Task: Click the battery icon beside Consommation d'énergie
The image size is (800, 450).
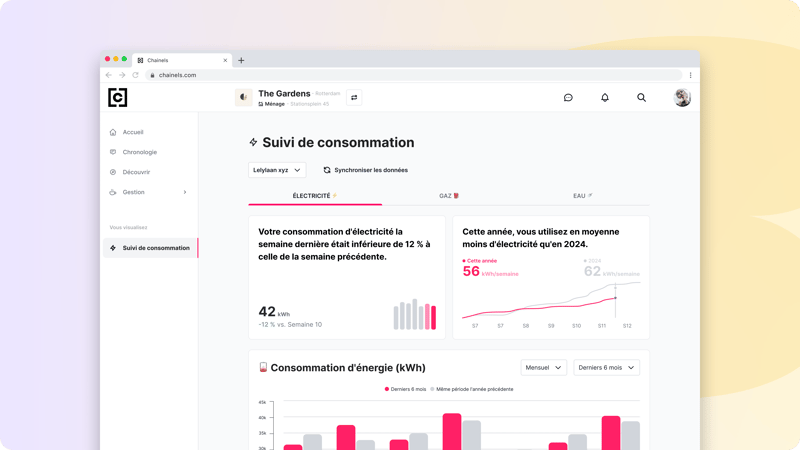Action: point(263,367)
